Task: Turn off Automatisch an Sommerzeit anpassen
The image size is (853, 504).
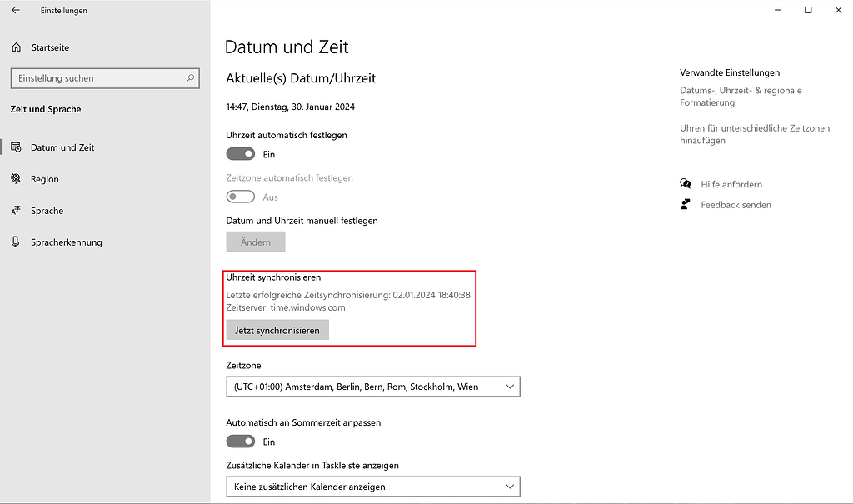Action: pyautogui.click(x=240, y=441)
